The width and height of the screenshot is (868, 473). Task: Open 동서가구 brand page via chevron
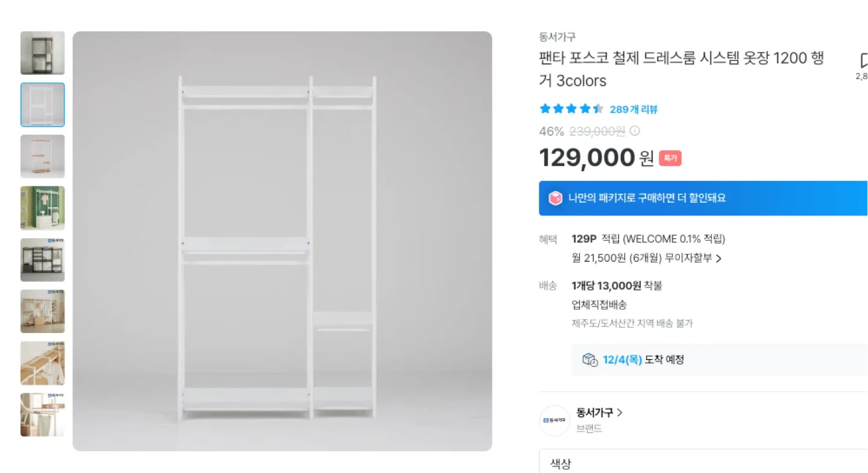(x=620, y=413)
